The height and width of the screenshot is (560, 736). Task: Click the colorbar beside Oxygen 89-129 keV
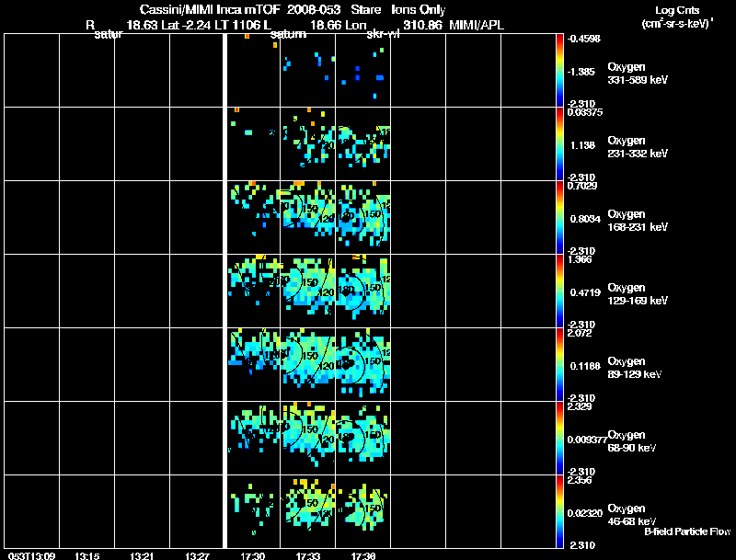coord(559,364)
